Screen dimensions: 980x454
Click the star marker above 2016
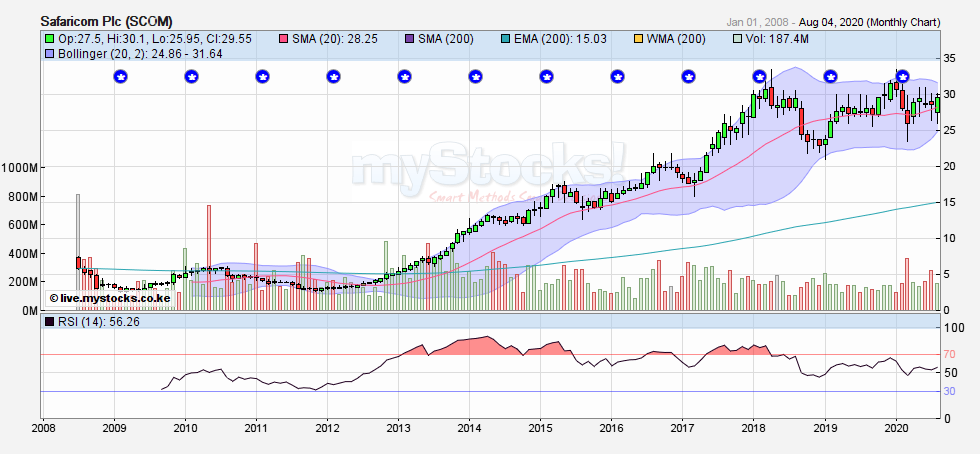click(617, 76)
